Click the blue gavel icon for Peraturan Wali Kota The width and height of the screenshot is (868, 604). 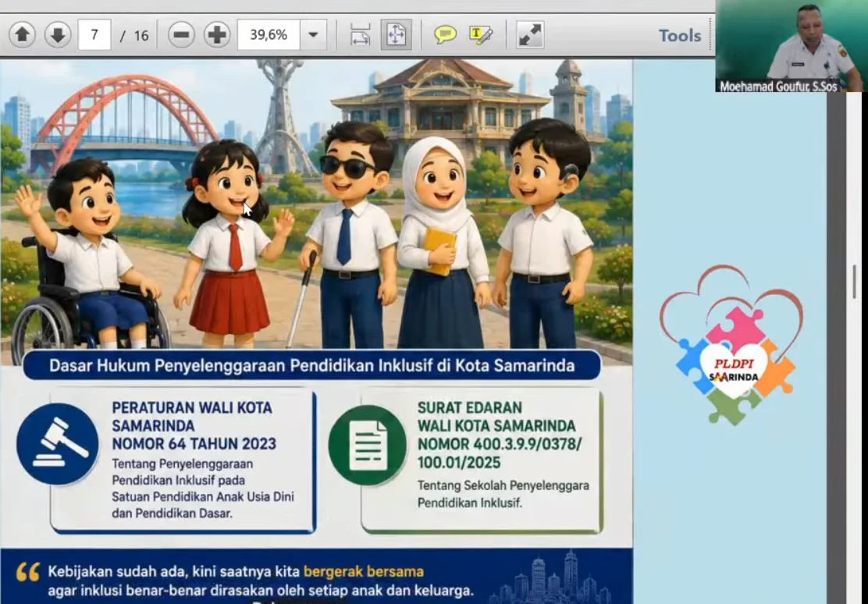(58, 445)
